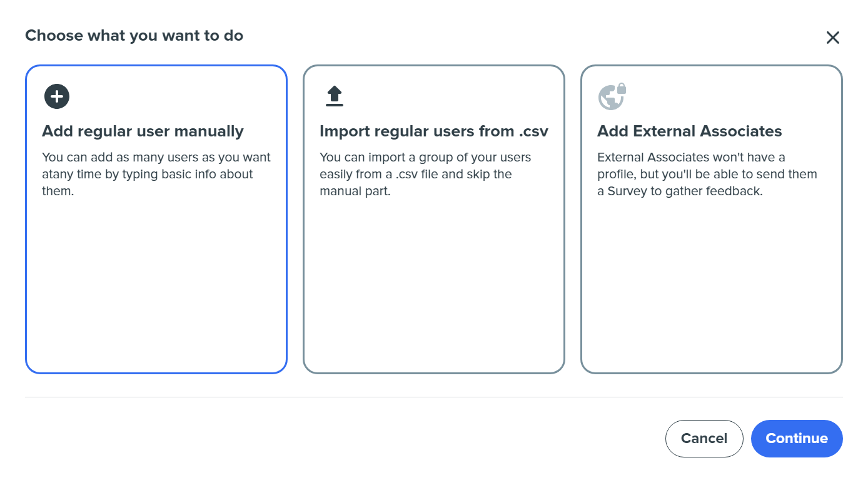Image resolution: width=868 pixels, height=485 pixels.
Task: Click the Choose what you want to do title
Action: [134, 36]
